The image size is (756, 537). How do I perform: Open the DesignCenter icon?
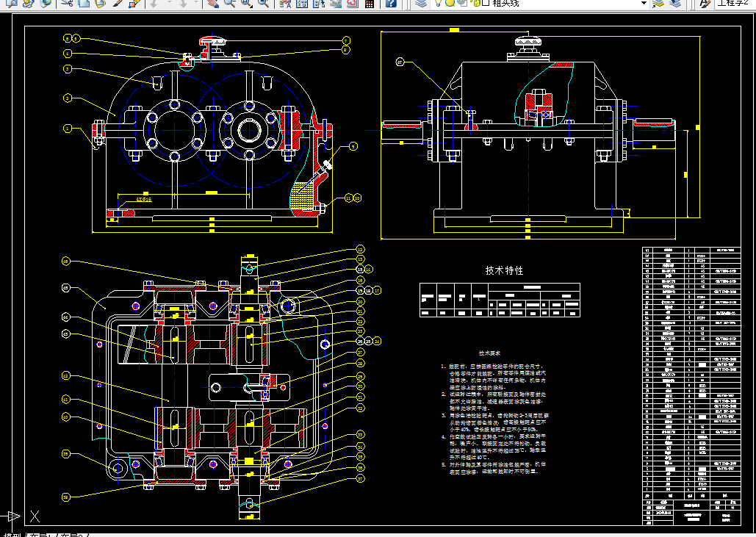(x=302, y=4)
